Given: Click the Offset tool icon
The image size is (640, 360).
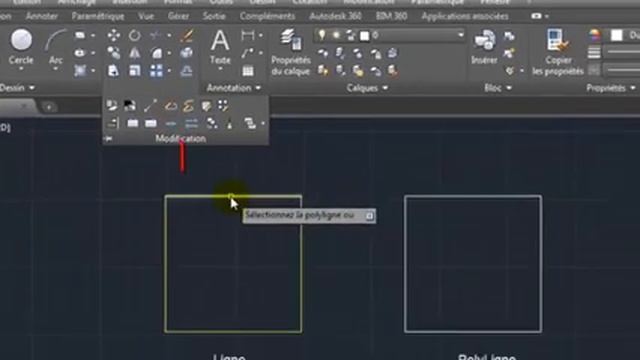Looking at the screenshot, I should point(187,71).
